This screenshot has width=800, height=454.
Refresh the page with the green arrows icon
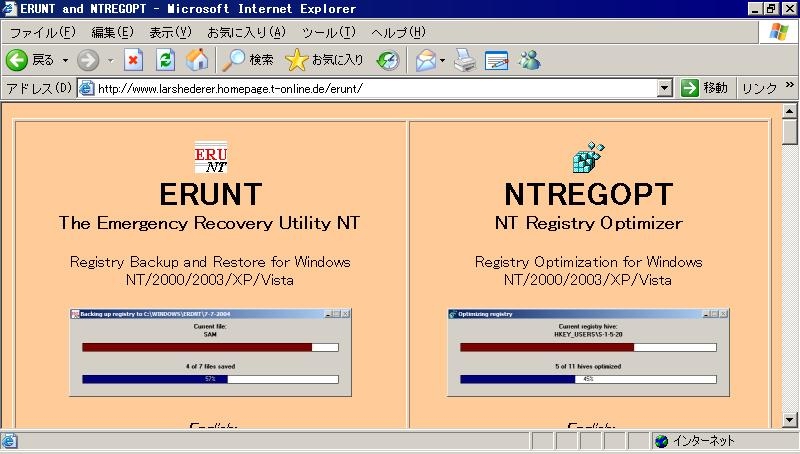tap(165, 60)
